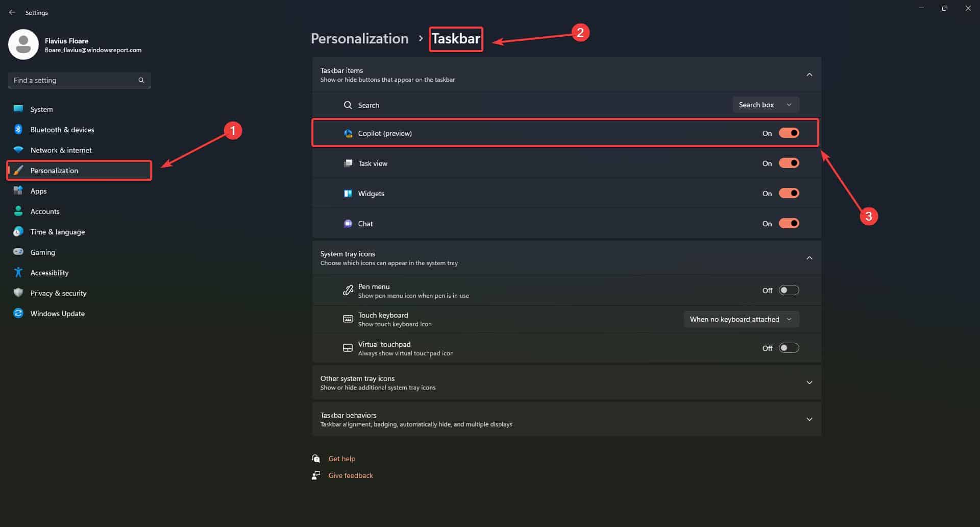Click the Widgets icon
This screenshot has height=527, width=980.
point(348,194)
